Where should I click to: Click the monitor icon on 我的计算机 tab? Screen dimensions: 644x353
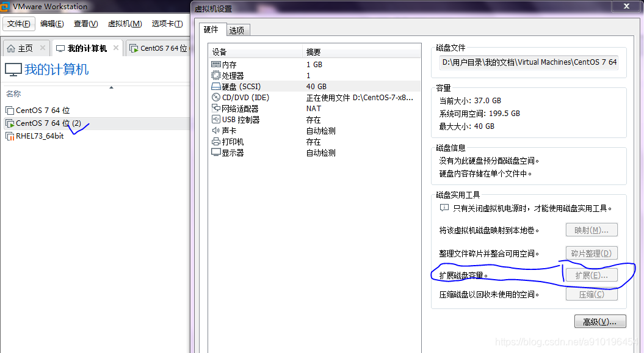click(60, 48)
